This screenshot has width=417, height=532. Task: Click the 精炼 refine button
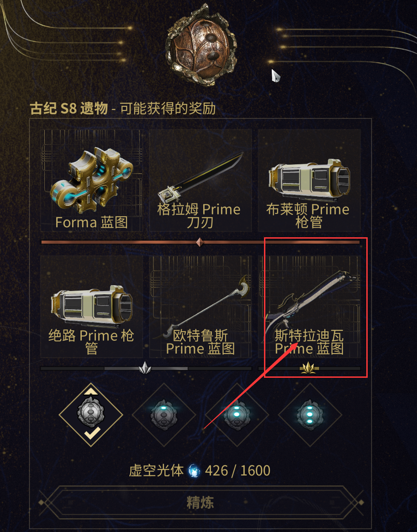click(x=201, y=502)
